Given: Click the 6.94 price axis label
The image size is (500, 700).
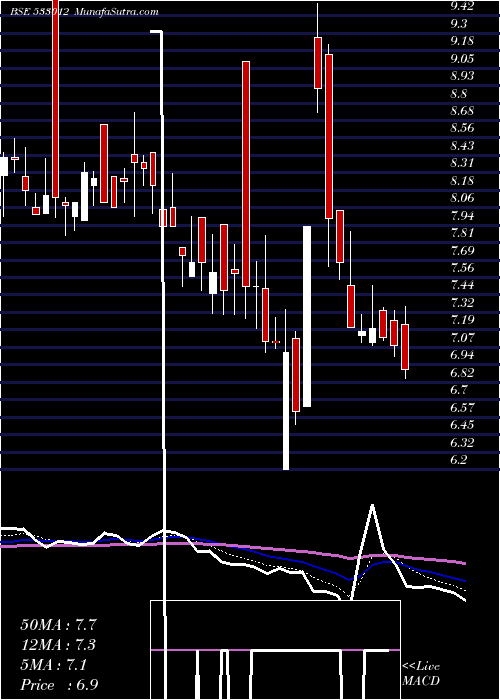Looking at the screenshot, I should coord(462,354).
